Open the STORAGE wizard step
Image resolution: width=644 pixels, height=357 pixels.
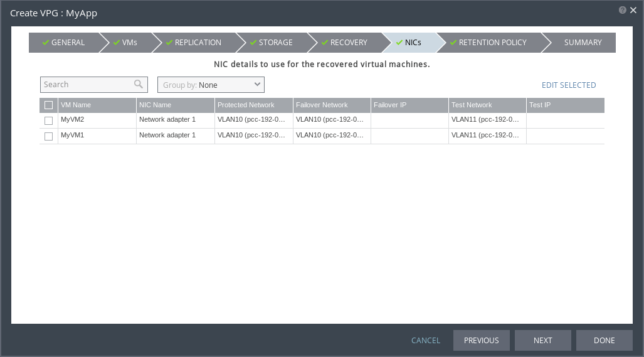[272, 43]
